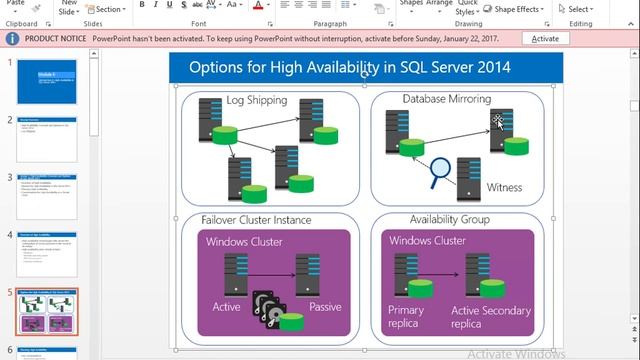Click the Witness server graphic
This screenshot has width=640, height=360.
(469, 179)
